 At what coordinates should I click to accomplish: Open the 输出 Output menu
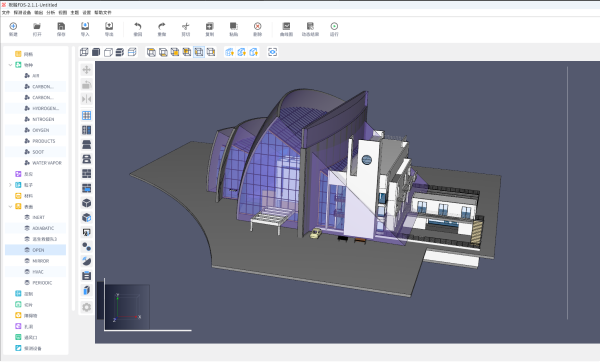click(x=39, y=13)
